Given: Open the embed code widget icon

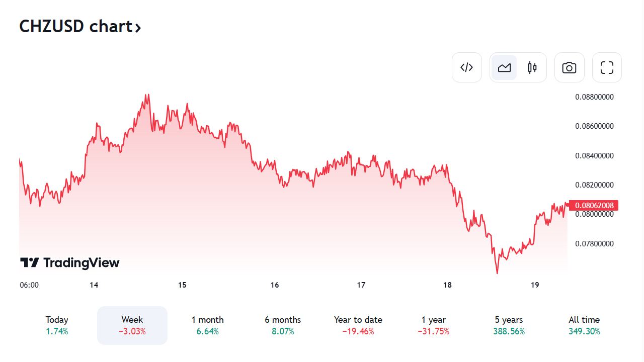Looking at the screenshot, I should (467, 67).
